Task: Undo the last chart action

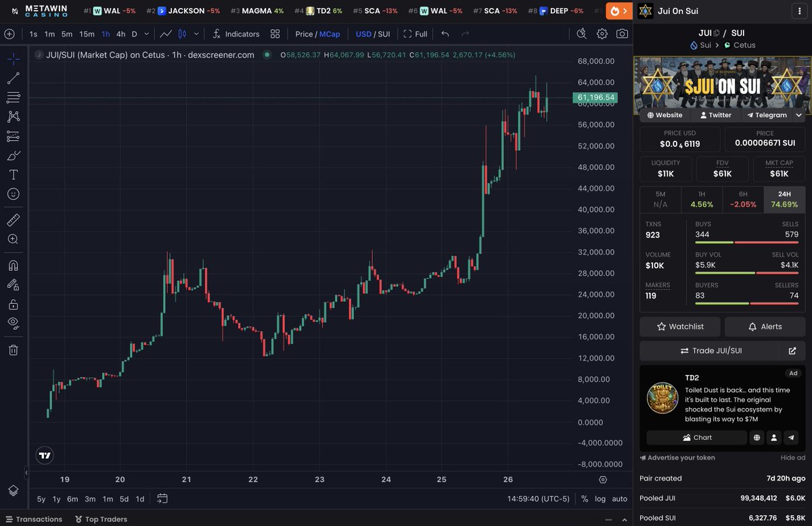Action: [x=445, y=34]
